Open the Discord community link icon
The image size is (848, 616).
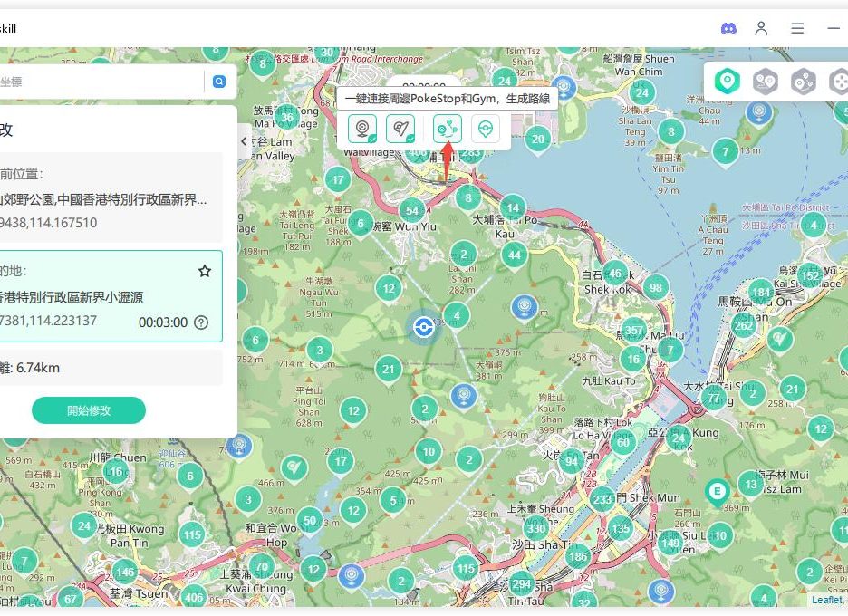click(x=728, y=28)
